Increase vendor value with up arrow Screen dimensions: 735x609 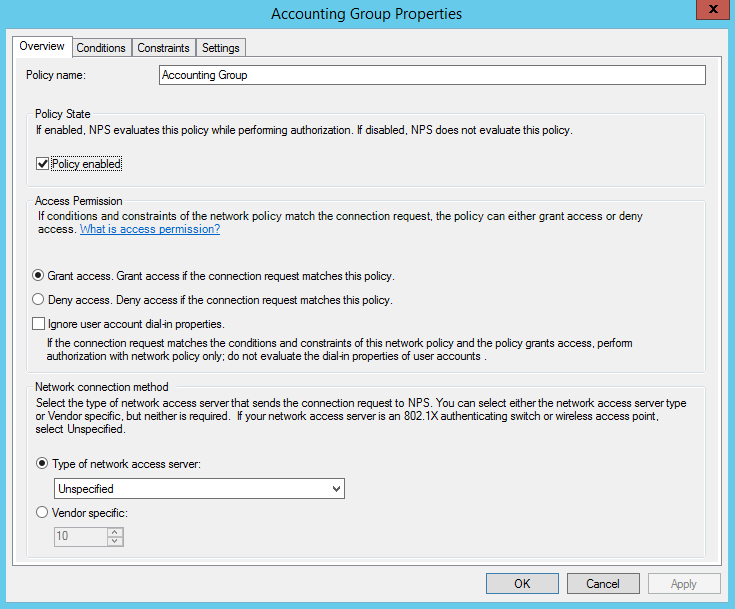click(115, 532)
